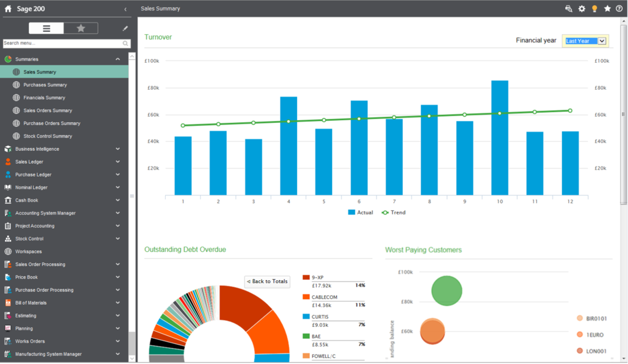Expand the Cash Book chevron
Viewport: 628px width, 364px height.
pos(118,200)
